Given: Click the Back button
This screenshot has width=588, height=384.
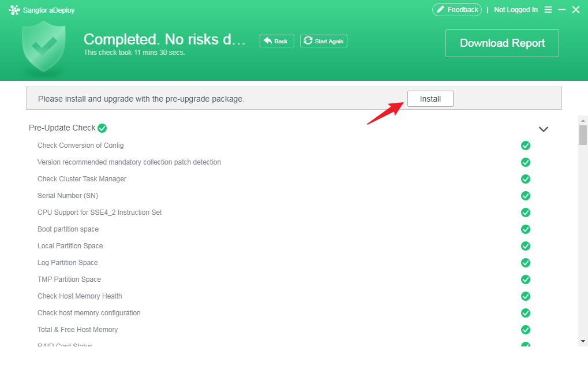Looking at the screenshot, I should pos(276,40).
